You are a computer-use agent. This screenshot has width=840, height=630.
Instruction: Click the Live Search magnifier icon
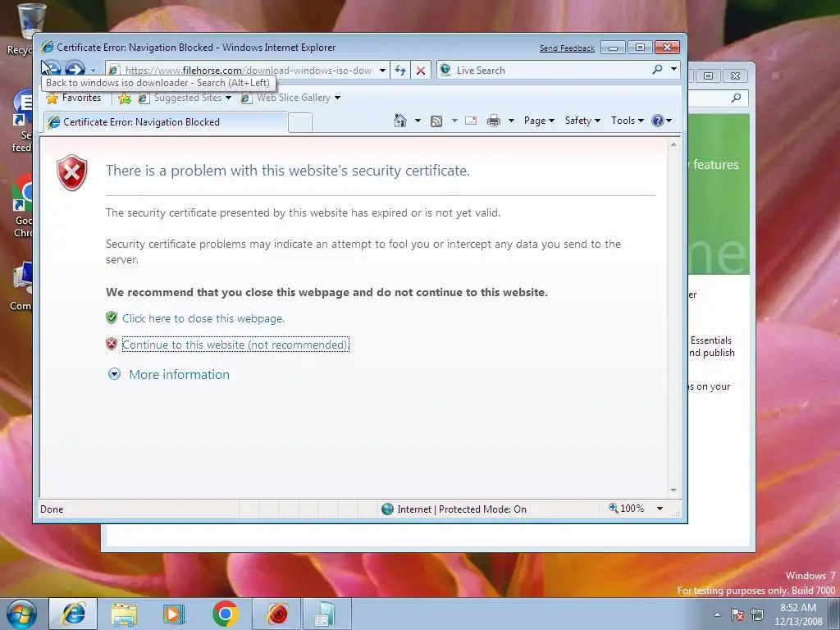(657, 70)
